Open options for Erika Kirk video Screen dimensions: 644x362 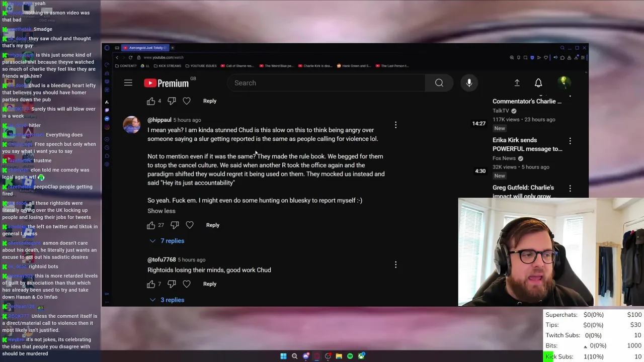pyautogui.click(x=570, y=141)
